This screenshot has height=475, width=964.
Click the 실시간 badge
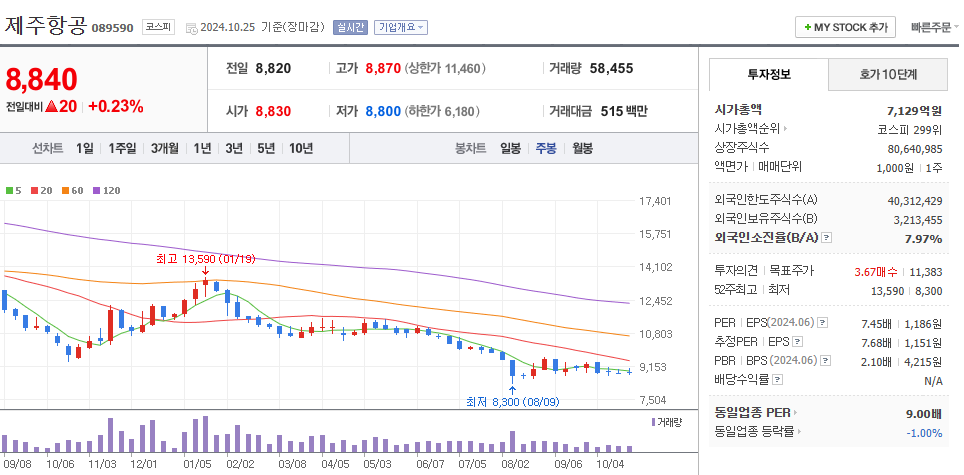click(350, 28)
